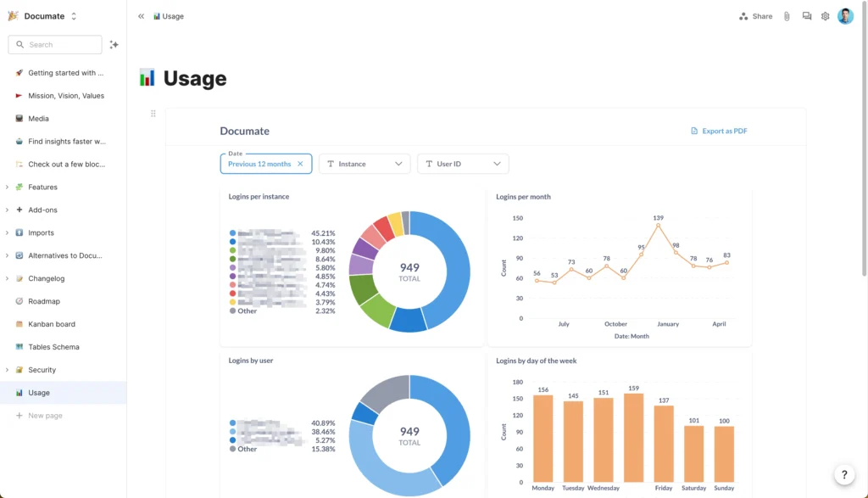Screen dimensions: 868x498
Task: Click the Mission flag icon
Action: tap(19, 95)
